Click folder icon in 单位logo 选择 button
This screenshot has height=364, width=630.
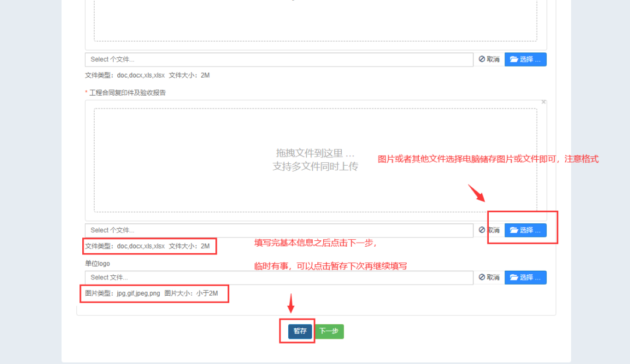click(514, 278)
